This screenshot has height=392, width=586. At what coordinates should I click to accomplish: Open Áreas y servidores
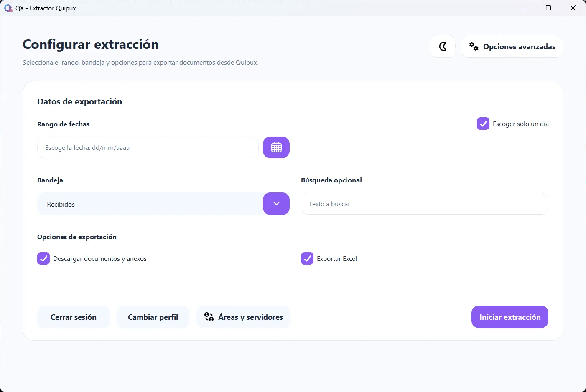coord(243,317)
